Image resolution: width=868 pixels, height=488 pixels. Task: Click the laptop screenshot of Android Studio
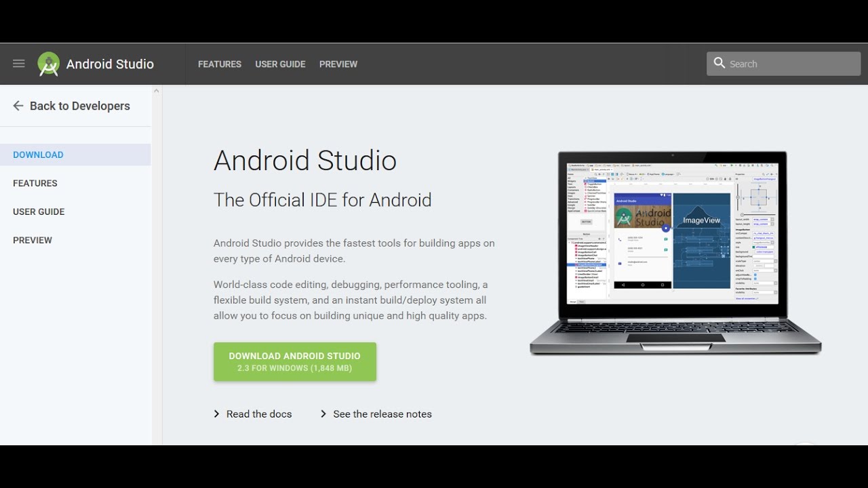[x=675, y=252]
